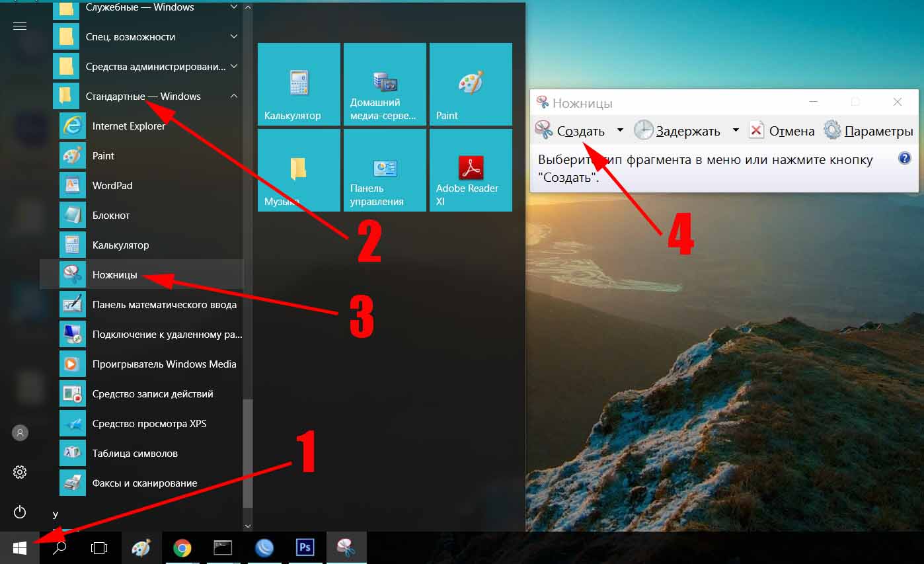The width and height of the screenshot is (924, 564).
Task: Click Задержать in the Ножницы toolbar
Action: pos(677,130)
